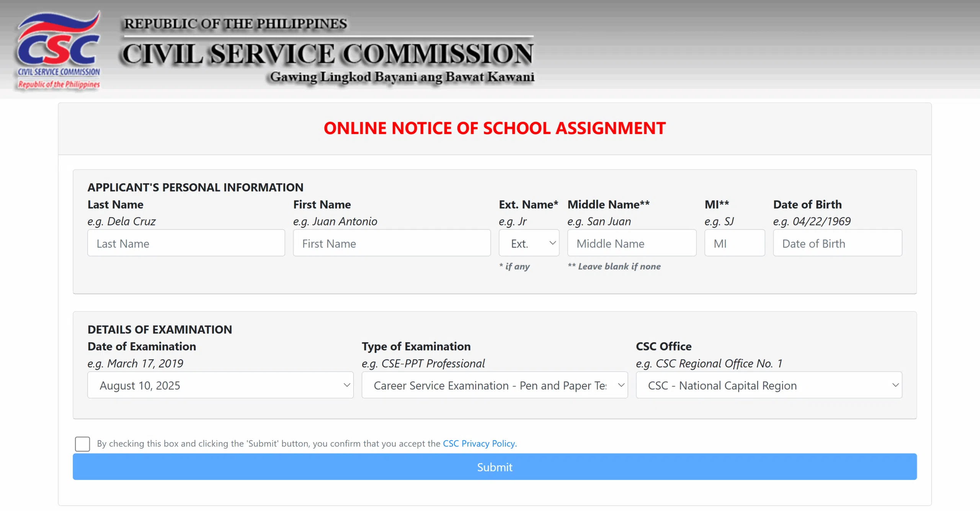Click into the First Name field
980x511 pixels.
391,243
